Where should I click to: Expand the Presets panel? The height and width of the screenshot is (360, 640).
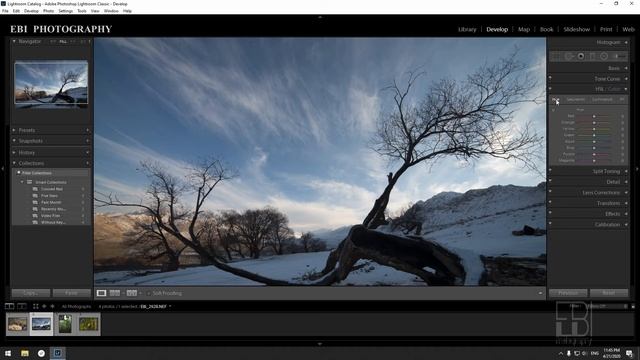tap(14, 130)
